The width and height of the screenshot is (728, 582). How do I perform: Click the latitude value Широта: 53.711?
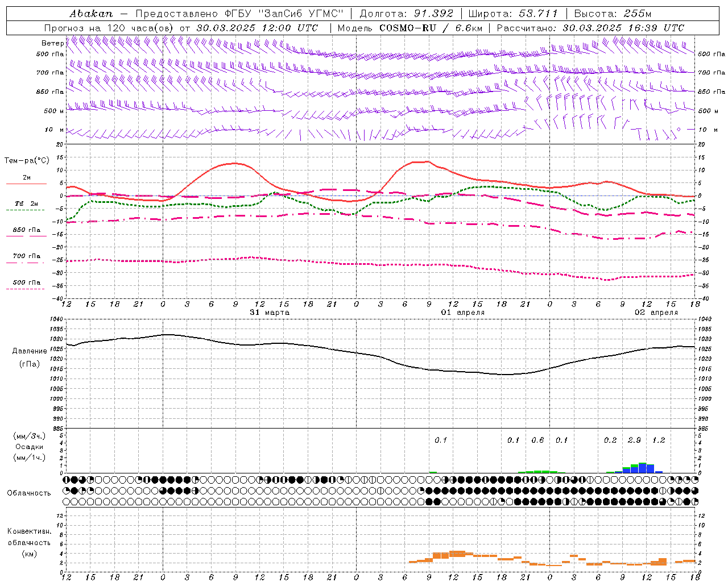coord(513,14)
